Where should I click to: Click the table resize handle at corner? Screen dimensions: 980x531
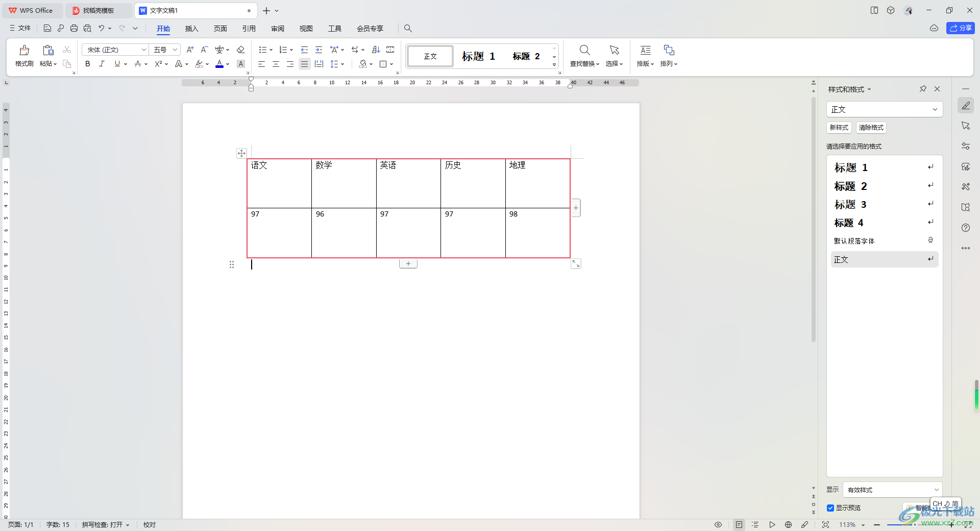(x=576, y=263)
